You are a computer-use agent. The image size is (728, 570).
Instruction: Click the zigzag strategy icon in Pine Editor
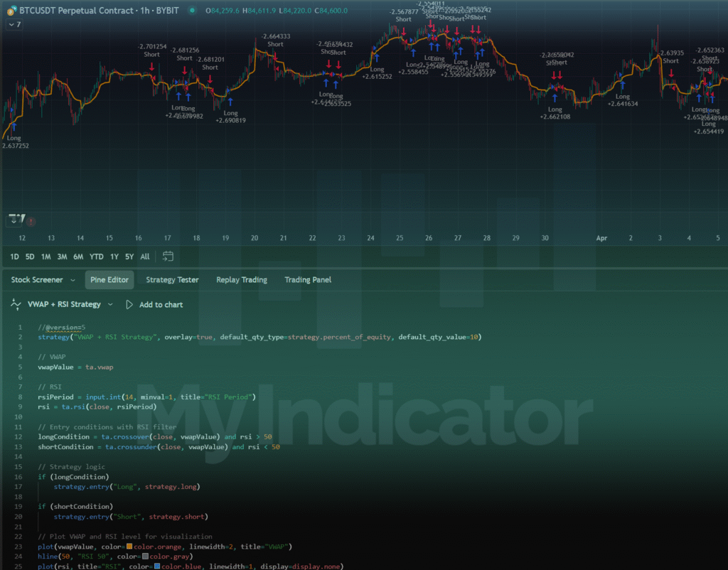coord(16,304)
